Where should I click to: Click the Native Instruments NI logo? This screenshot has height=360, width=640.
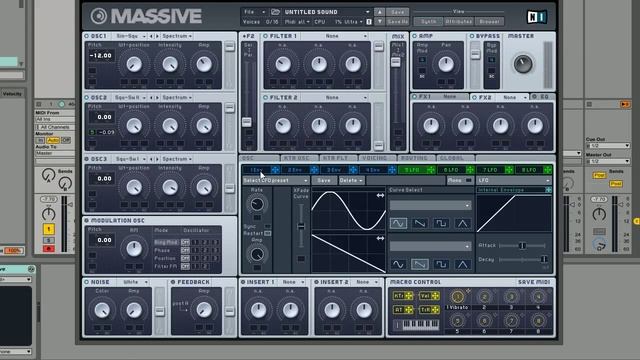pyautogui.click(x=536, y=17)
